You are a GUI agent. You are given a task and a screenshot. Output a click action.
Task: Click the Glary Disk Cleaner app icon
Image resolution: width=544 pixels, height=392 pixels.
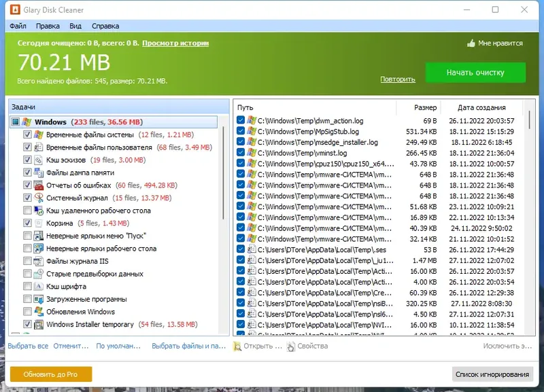15,10
